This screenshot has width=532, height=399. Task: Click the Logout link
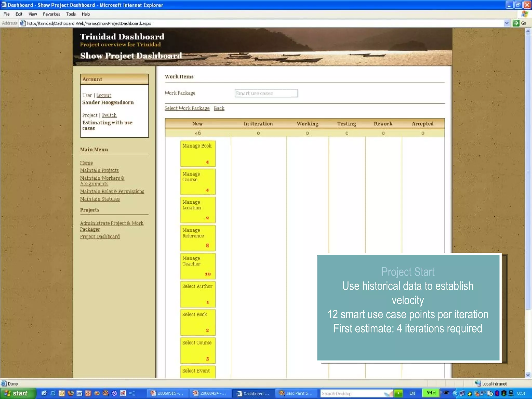[104, 95]
